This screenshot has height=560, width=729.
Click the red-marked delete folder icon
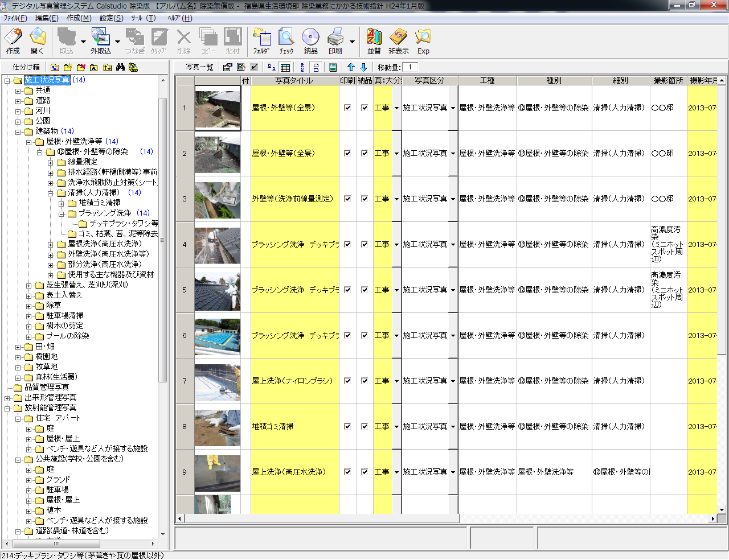[x=81, y=67]
